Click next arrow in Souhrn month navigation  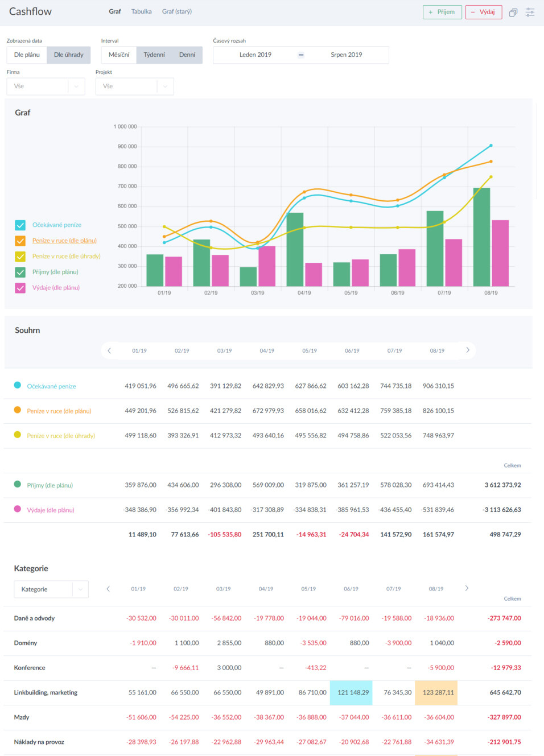coord(468,350)
